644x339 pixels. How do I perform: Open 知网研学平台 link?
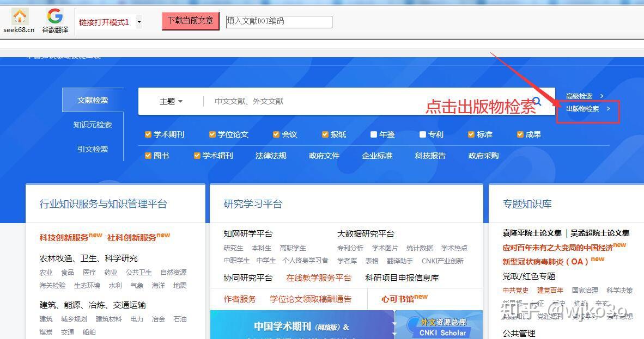point(248,234)
